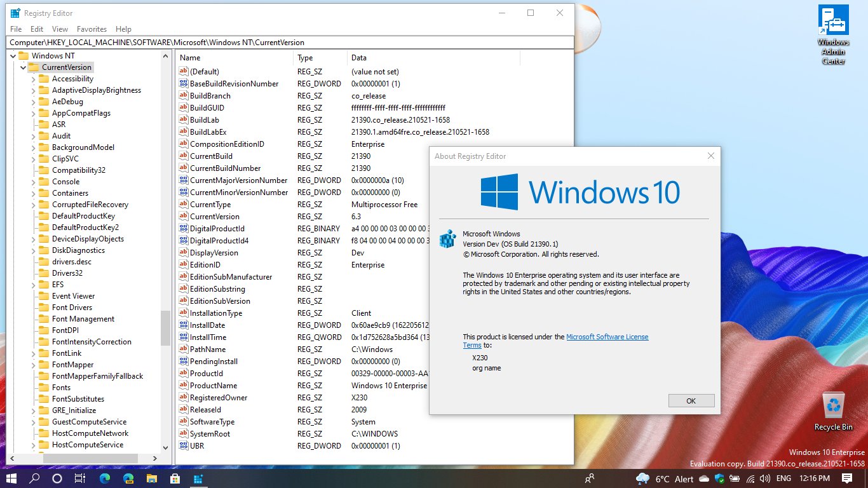Close the About Registry Editor dialog
The height and width of the screenshot is (488, 868).
710,156
